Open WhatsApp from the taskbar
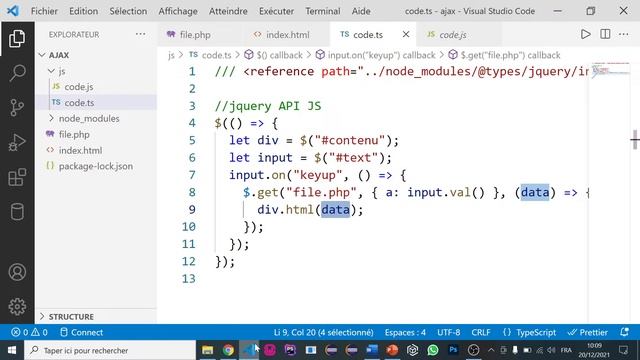The height and width of the screenshot is (360, 640). [433, 350]
